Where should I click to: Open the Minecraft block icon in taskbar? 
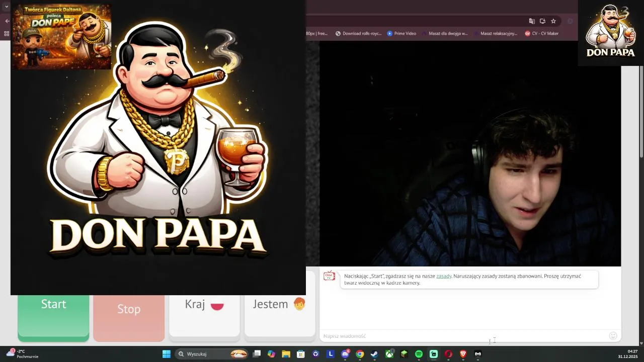pos(404,354)
